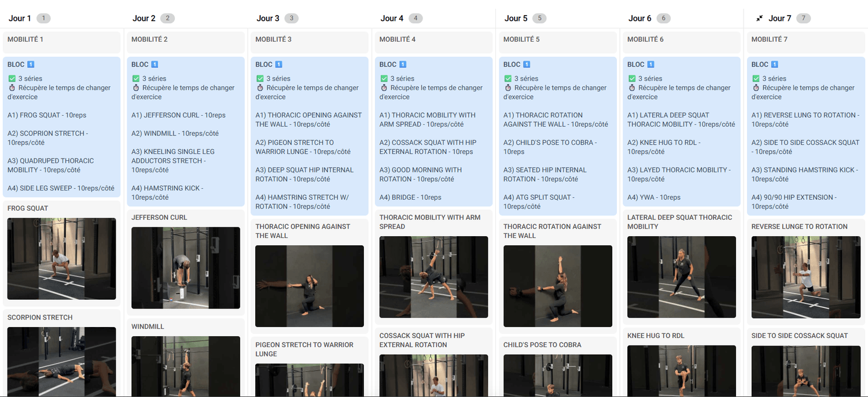Click the THORACIC OPENING AGAINST THE WALL card title

(303, 231)
